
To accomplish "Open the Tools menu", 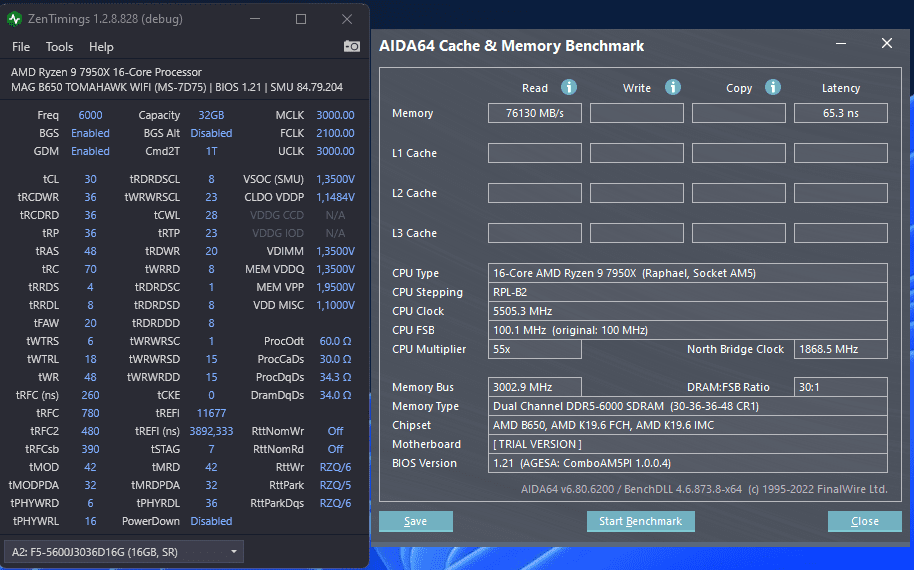I will tap(59, 47).
